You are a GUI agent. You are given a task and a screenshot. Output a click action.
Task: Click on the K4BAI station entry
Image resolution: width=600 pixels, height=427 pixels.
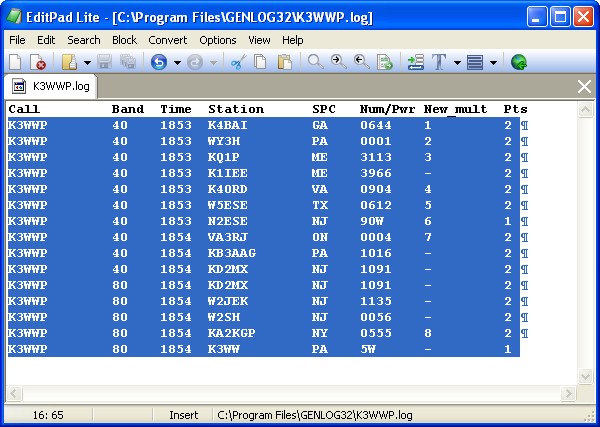228,125
